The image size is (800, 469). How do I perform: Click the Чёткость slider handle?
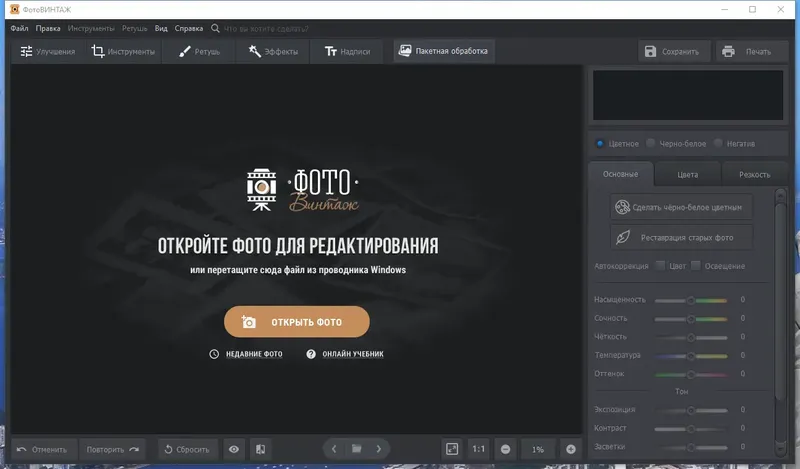click(691, 337)
